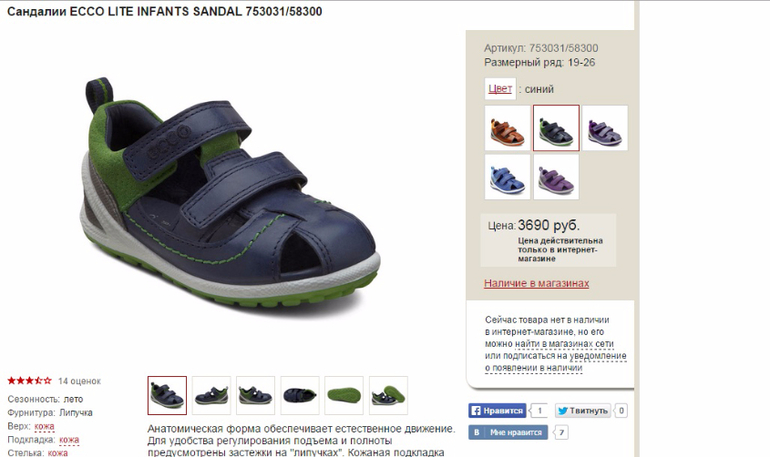This screenshot has width=770, height=457.
Task: Open the 'Цвет' color link
Action: (500, 89)
